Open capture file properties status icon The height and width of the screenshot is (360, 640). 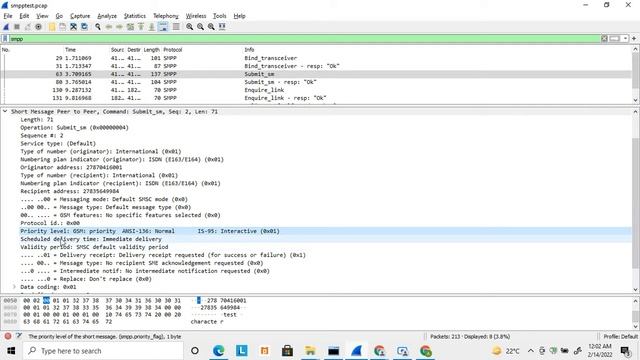point(19,336)
